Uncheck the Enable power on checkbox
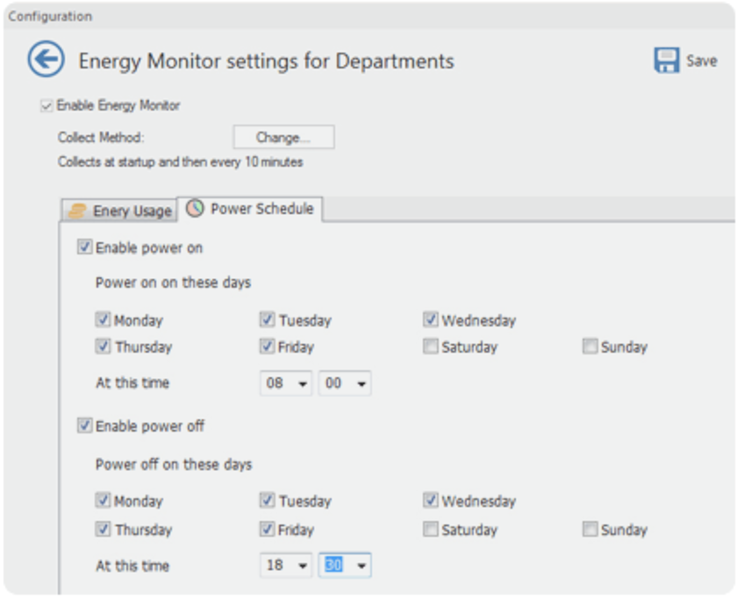This screenshot has height=600, width=737. (85, 248)
